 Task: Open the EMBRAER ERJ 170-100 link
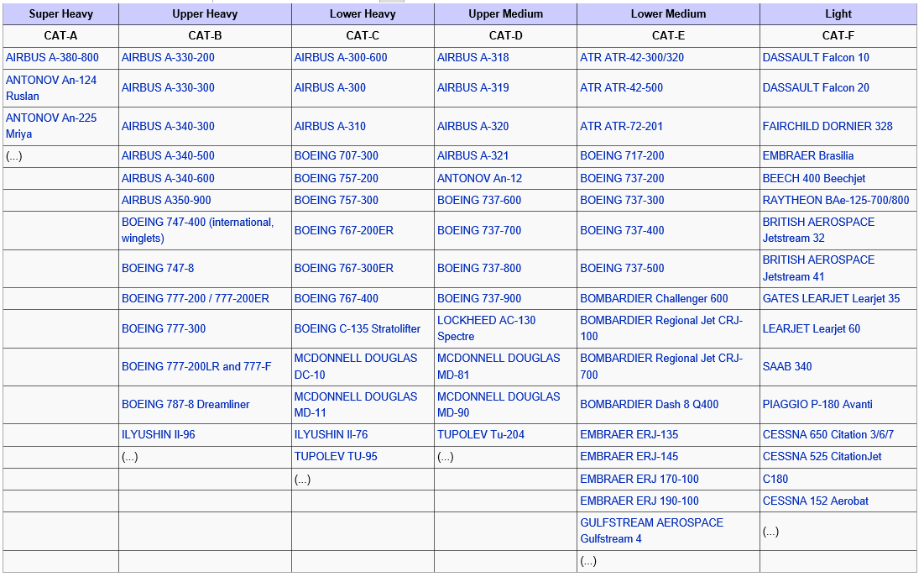pos(639,479)
